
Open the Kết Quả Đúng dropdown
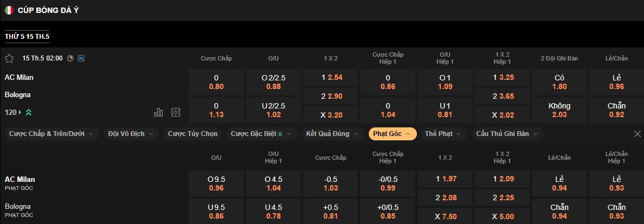tap(331, 134)
